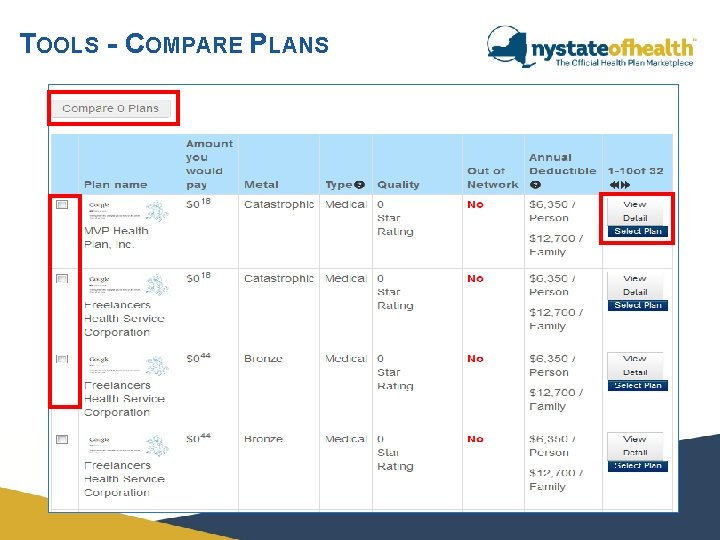
Task: Click the MVP Health Plan logo image
Action: coord(128,211)
